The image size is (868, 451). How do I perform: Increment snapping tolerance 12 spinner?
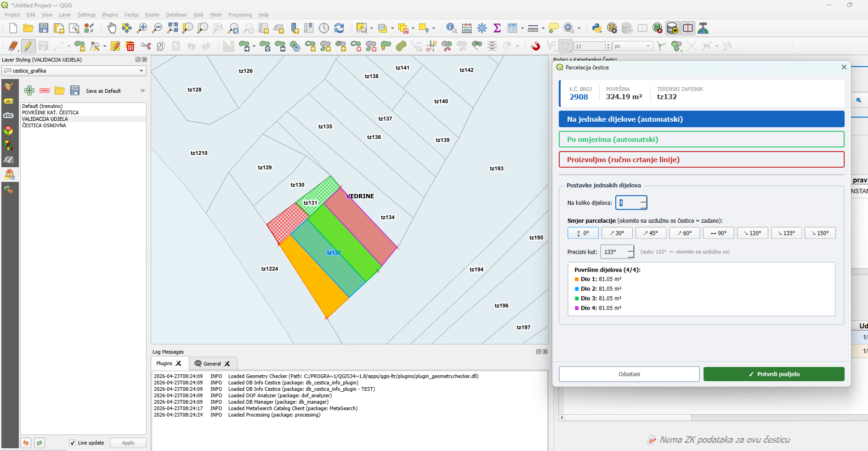click(x=608, y=44)
